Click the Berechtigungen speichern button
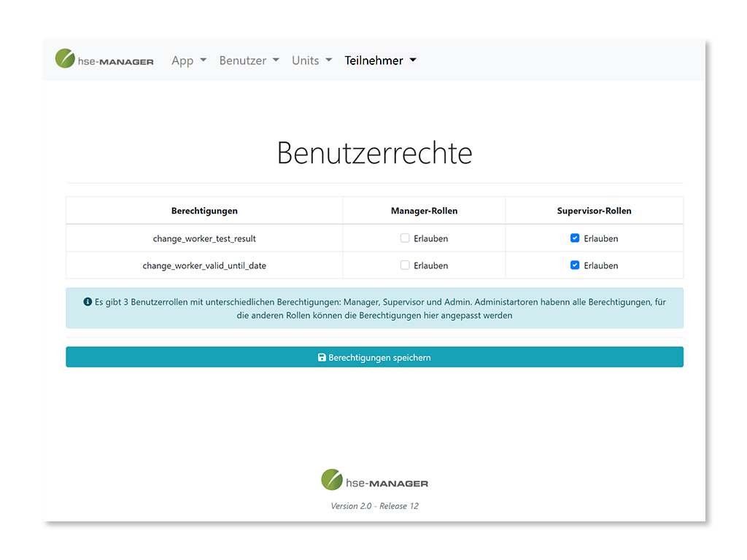The image size is (747, 560). [x=374, y=357]
